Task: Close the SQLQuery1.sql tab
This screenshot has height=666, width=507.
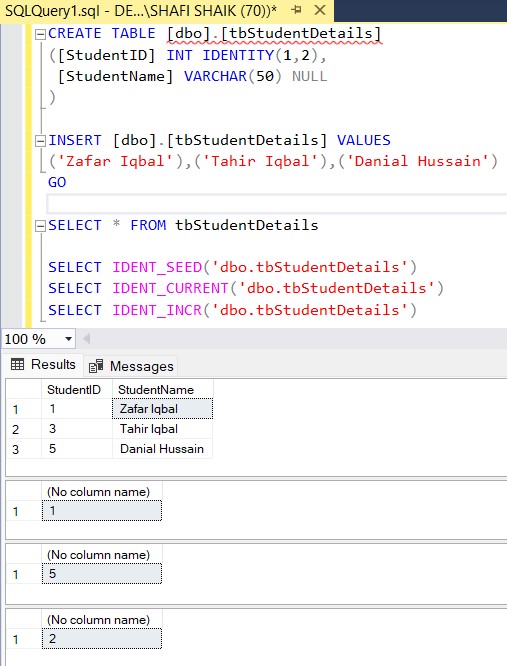Action: pos(320,10)
